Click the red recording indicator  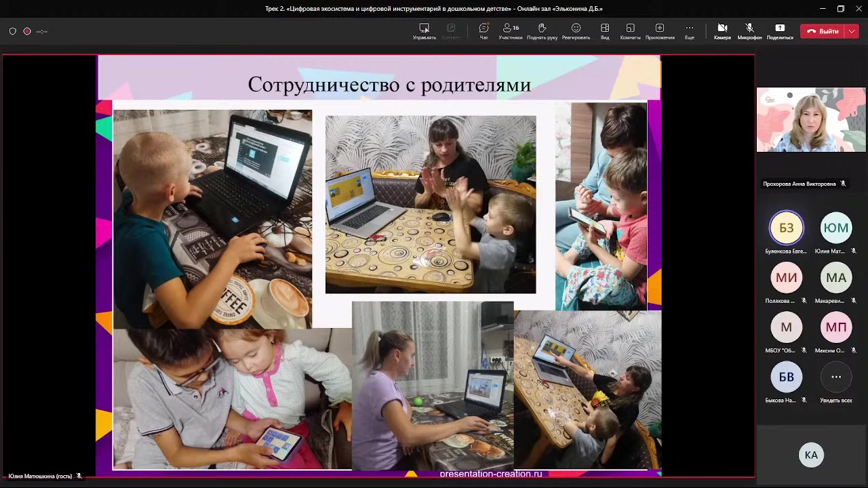click(27, 31)
